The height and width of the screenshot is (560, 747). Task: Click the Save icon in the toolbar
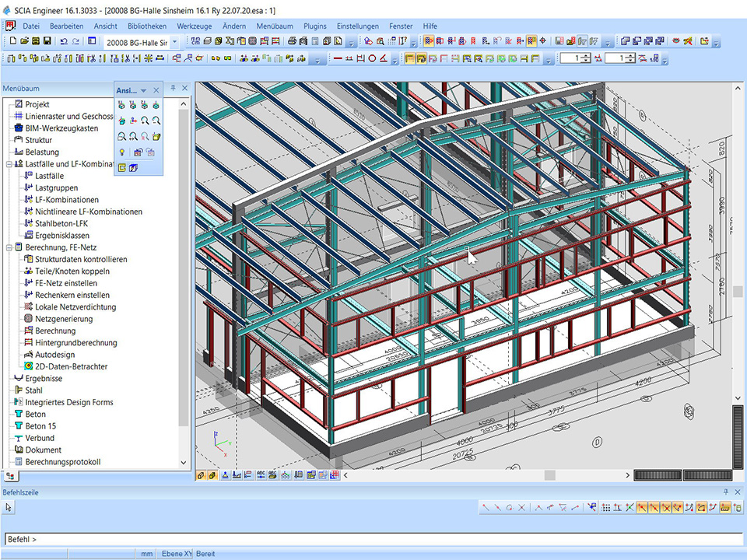pos(47,41)
